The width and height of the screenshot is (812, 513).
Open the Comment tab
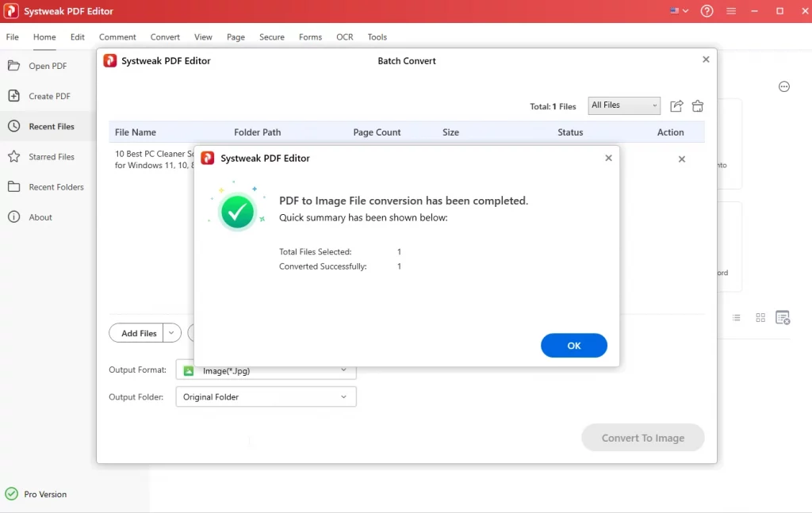coord(117,36)
